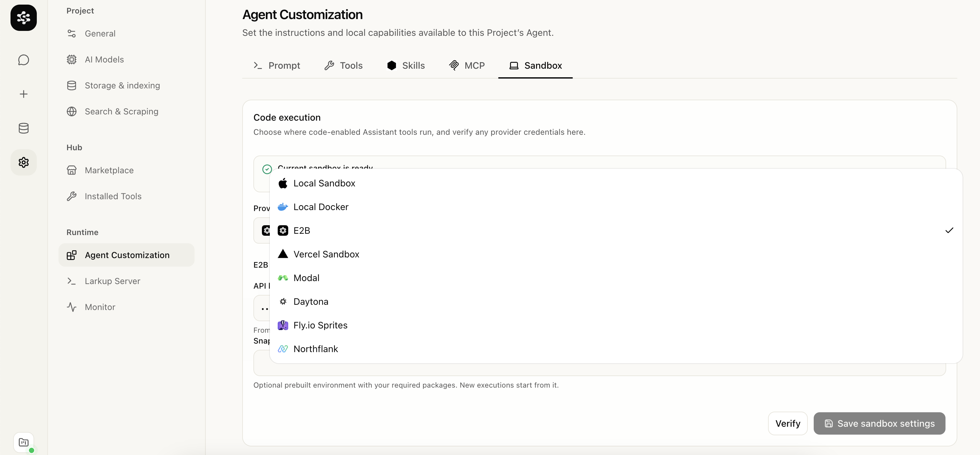This screenshot has height=455, width=980.
Task: Switch to the Tools tab
Action: (343, 65)
